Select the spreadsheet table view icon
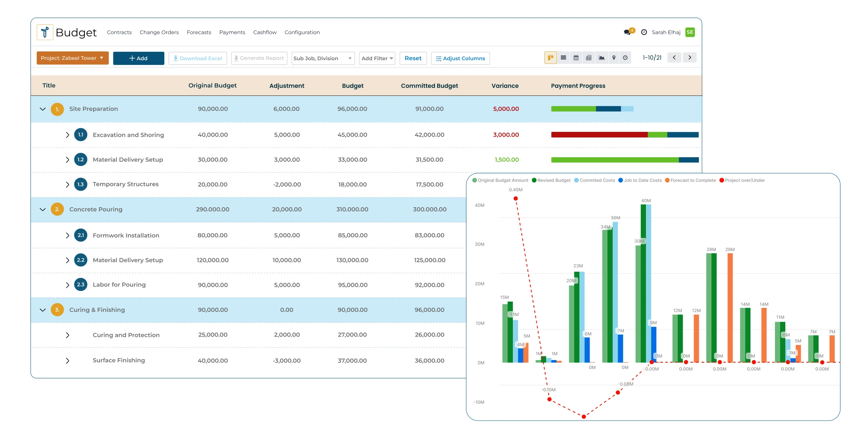This screenshot has width=868, height=432. [x=589, y=58]
